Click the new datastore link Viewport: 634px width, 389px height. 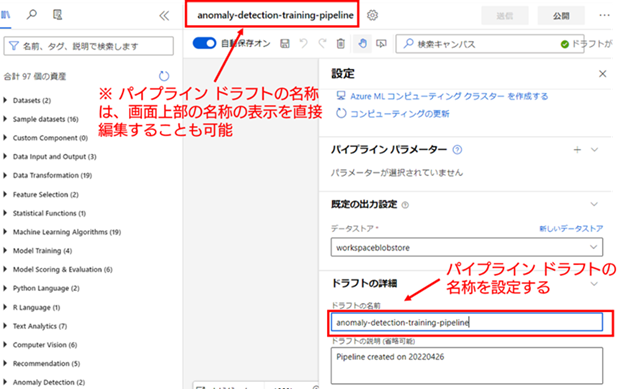pos(571,228)
